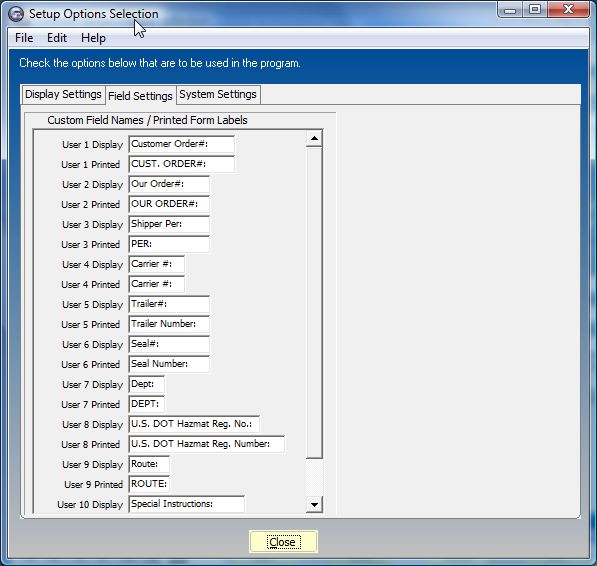Click the User 3 Display Shipper Per field

(x=169, y=224)
